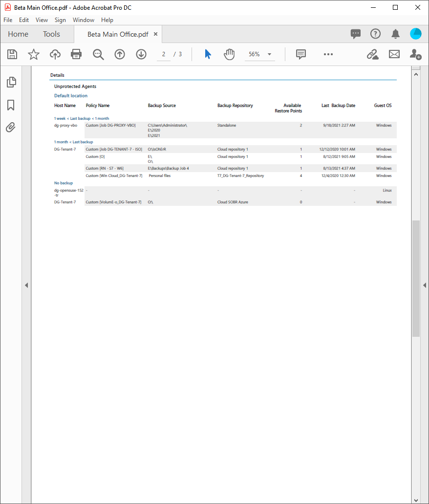This screenshot has width=429, height=504.
Task: Switch to the Home tab
Action: [18, 34]
